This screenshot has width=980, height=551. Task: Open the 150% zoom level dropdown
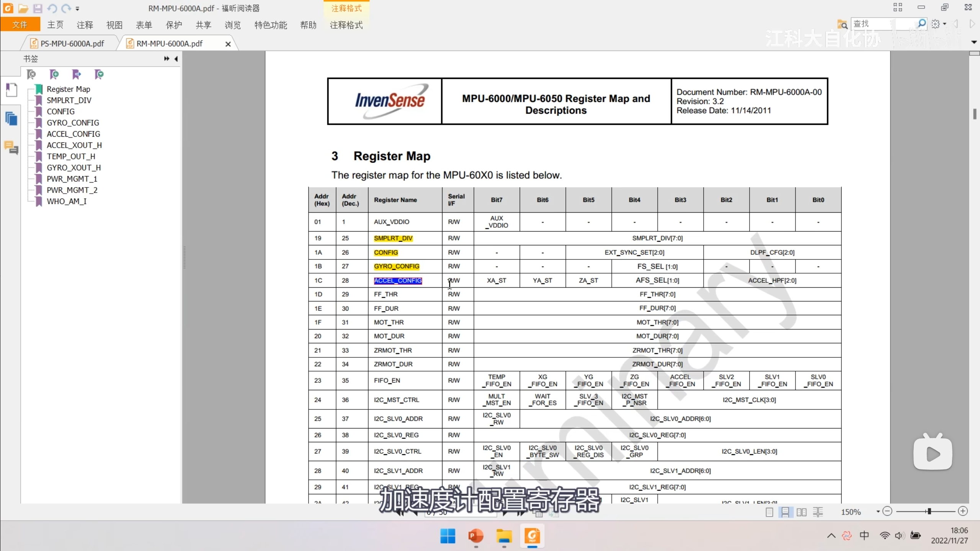click(x=878, y=512)
